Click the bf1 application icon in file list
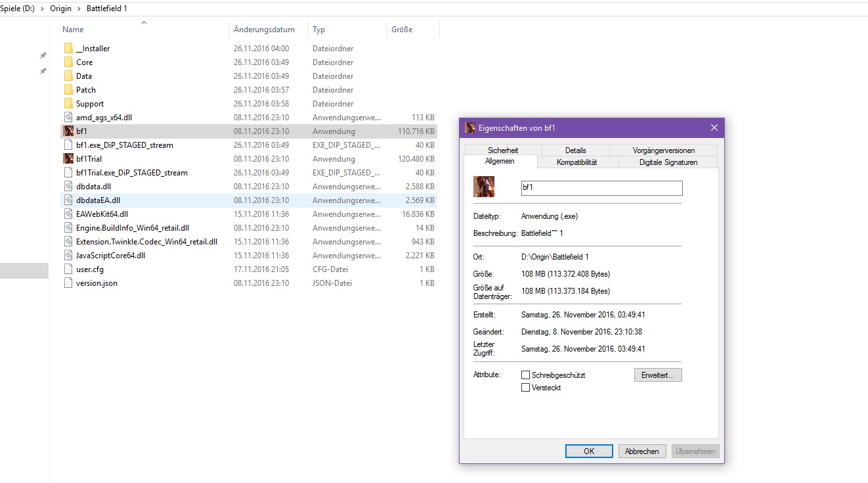 (x=69, y=131)
